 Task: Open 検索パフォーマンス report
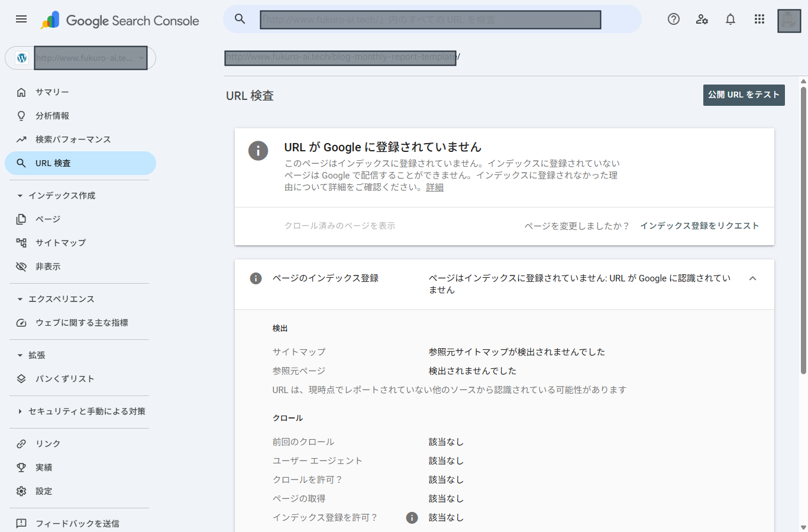[x=80, y=140]
